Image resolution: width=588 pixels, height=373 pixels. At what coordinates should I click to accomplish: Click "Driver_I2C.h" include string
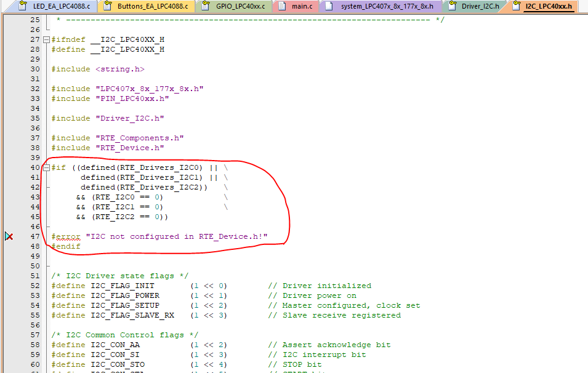(130, 118)
